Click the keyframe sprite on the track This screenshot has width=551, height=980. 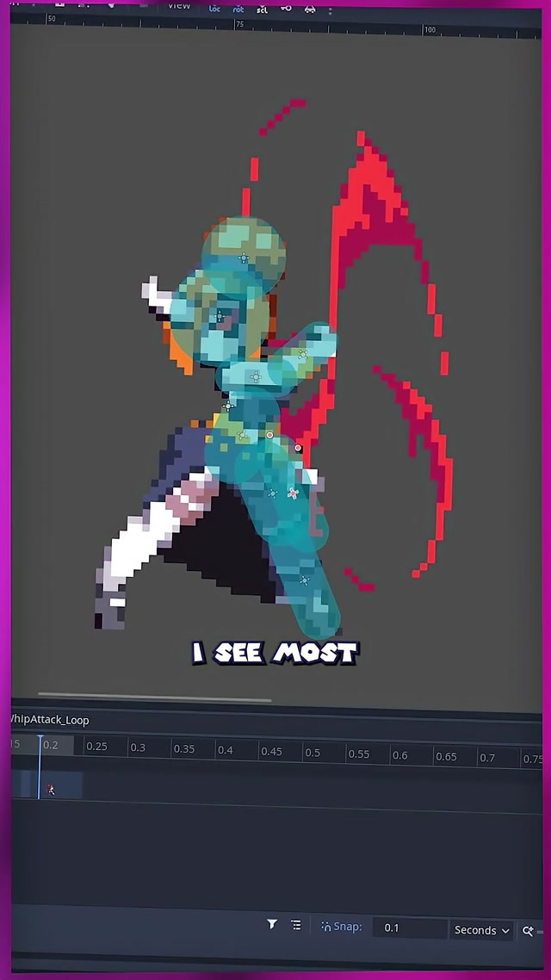51,789
